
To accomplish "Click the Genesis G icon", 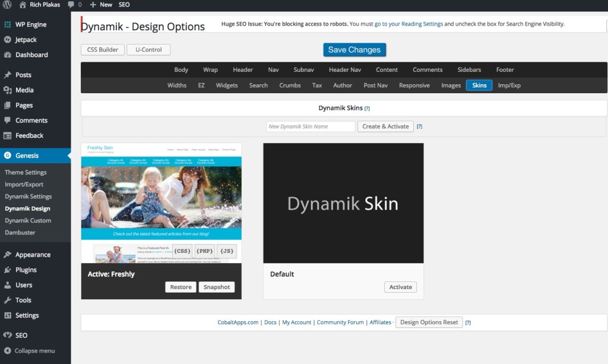I will coord(7,156).
